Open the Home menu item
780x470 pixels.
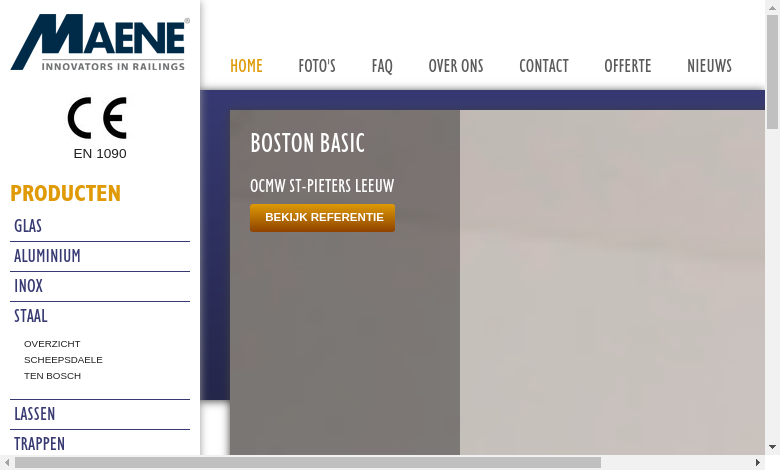click(x=246, y=66)
